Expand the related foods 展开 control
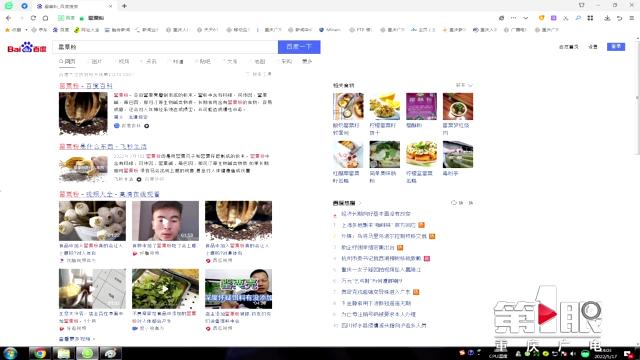The image size is (640, 360). (x=464, y=85)
